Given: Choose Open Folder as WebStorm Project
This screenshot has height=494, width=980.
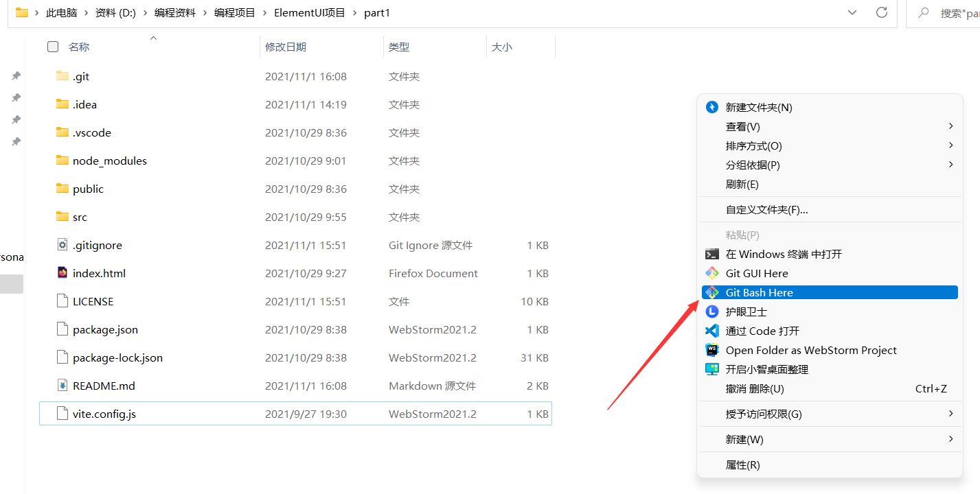Looking at the screenshot, I should [x=830, y=350].
